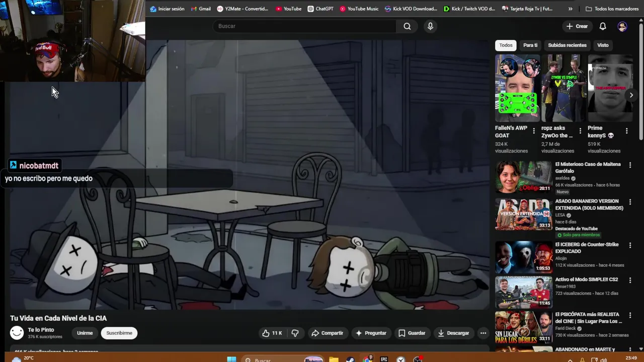The width and height of the screenshot is (644, 362).
Task: Open options for ICEBERG Counter-Strike video
Action: click(630, 245)
